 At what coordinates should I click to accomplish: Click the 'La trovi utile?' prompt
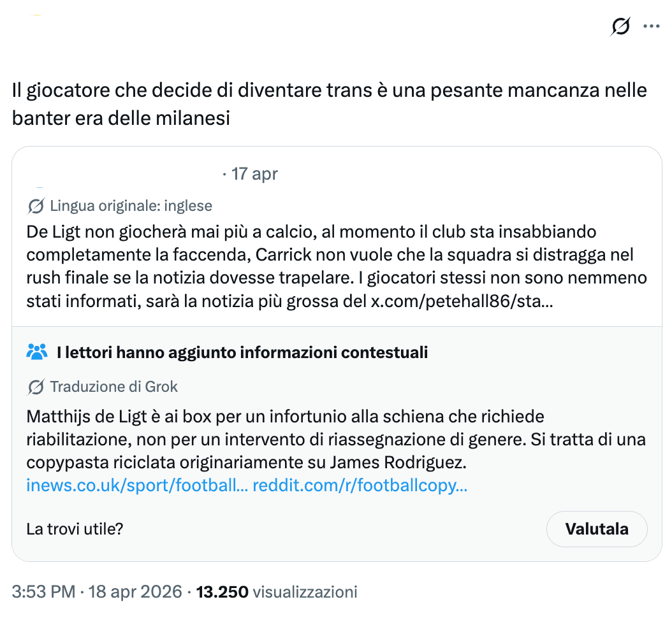coord(75,529)
